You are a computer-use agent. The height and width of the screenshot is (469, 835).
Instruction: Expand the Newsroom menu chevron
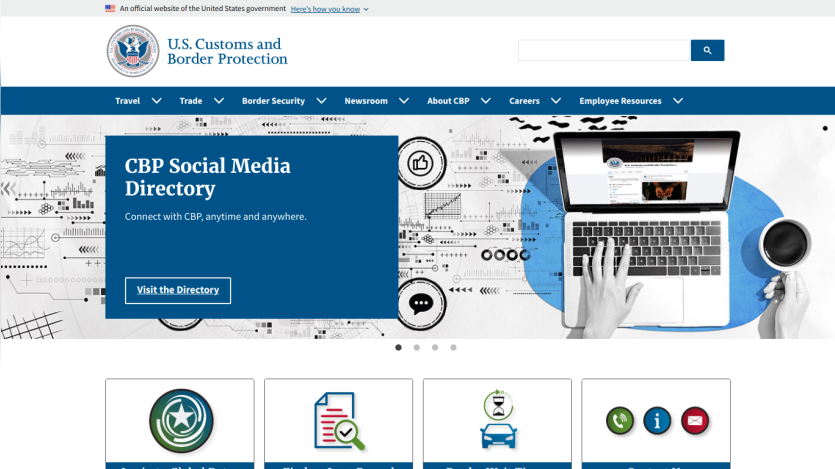coord(404,101)
